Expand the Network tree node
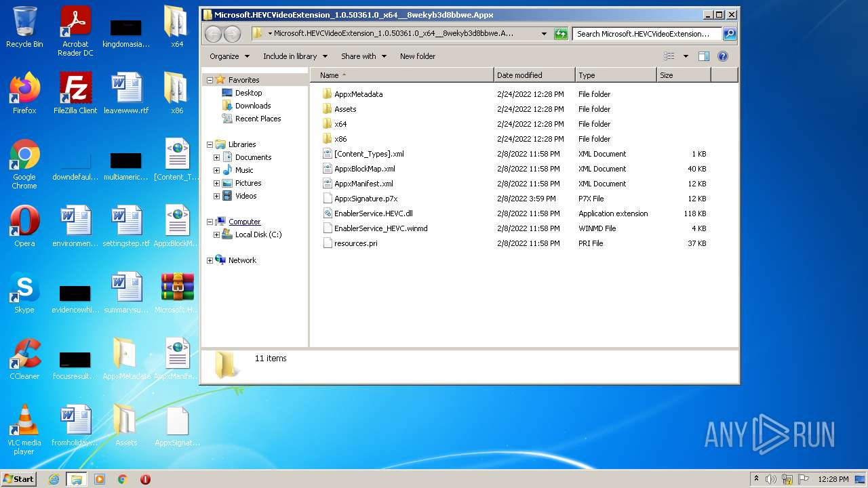Viewport: 868px width, 488px height. (x=210, y=260)
